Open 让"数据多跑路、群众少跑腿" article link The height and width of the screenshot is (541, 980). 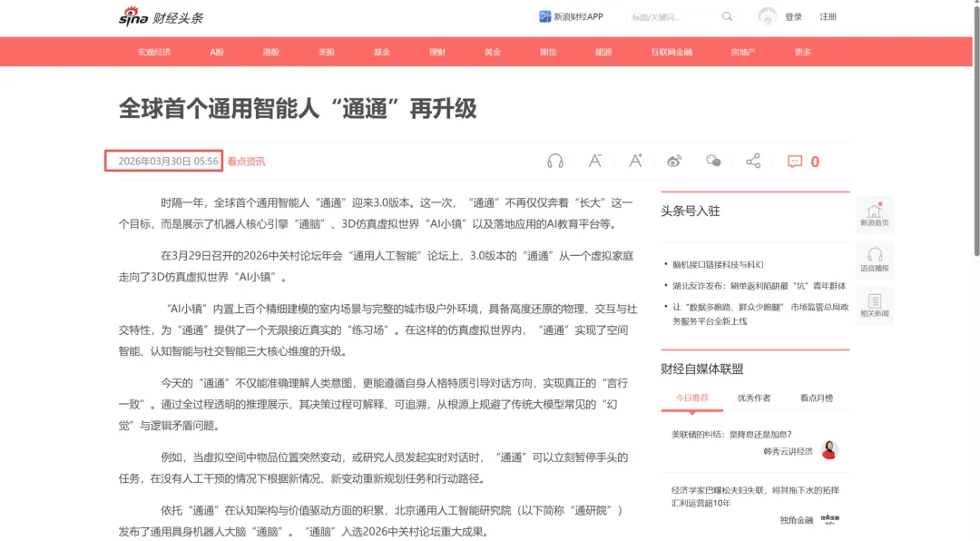[x=760, y=314]
